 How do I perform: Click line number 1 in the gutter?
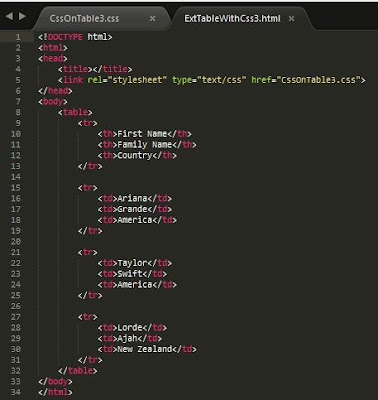pos(18,37)
